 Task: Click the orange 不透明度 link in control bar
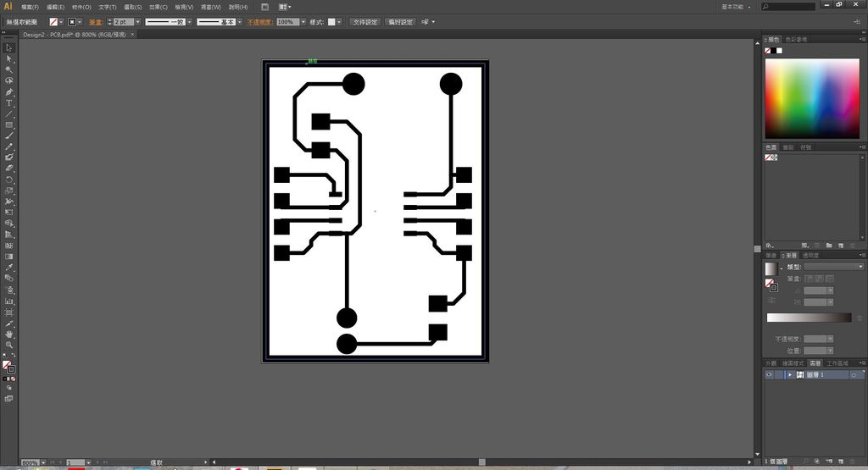pyautogui.click(x=259, y=22)
